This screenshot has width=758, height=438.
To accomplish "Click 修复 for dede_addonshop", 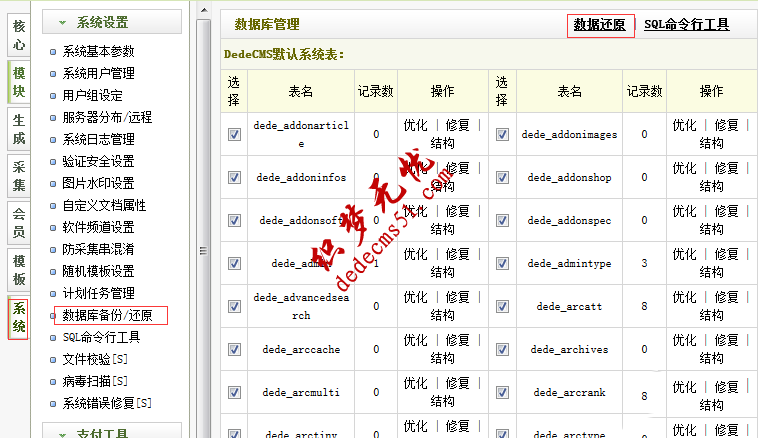I will (x=726, y=169).
